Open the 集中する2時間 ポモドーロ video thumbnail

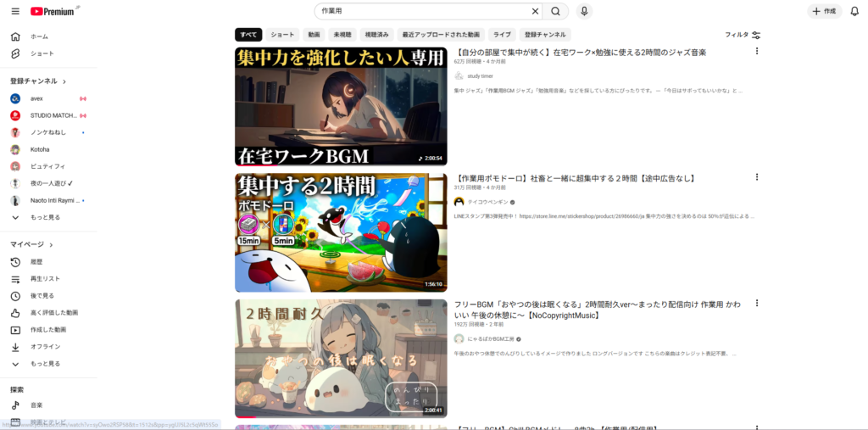click(341, 232)
